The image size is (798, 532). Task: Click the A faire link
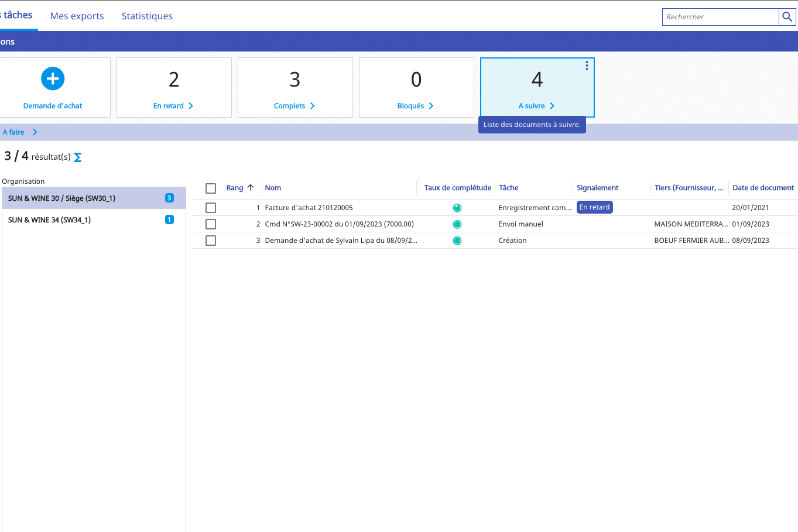click(13, 132)
